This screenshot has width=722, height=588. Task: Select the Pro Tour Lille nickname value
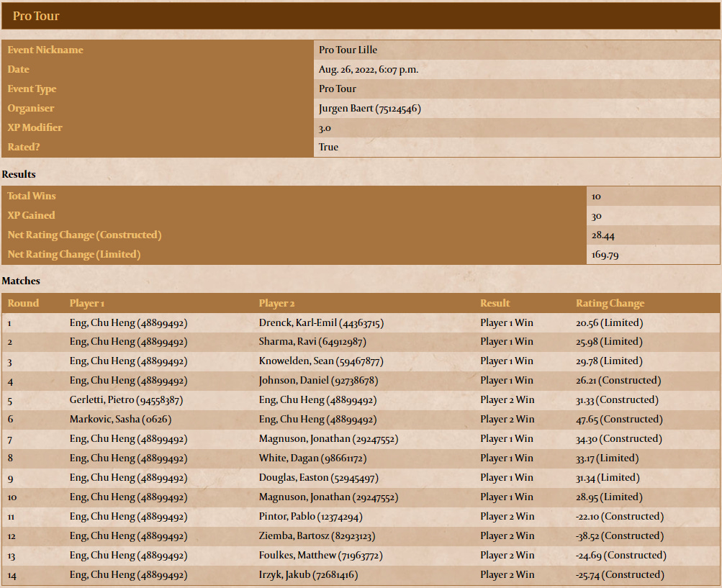[x=348, y=50]
